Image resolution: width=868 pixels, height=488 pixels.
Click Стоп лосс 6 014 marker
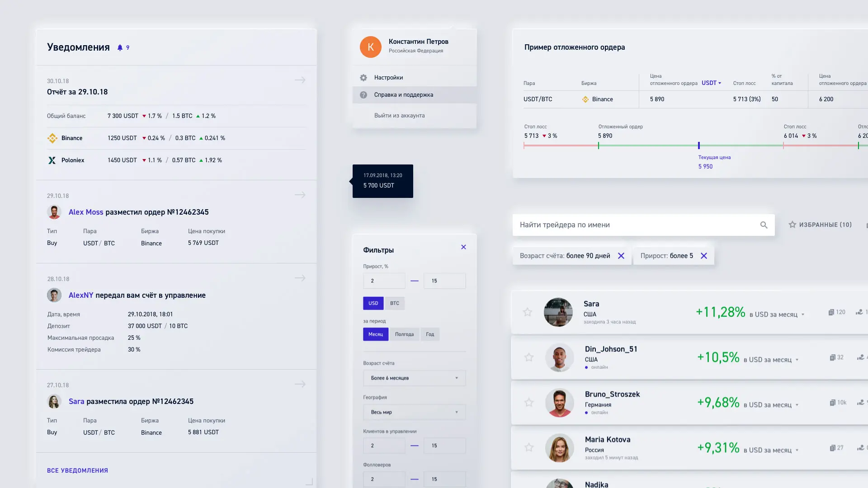coord(783,145)
